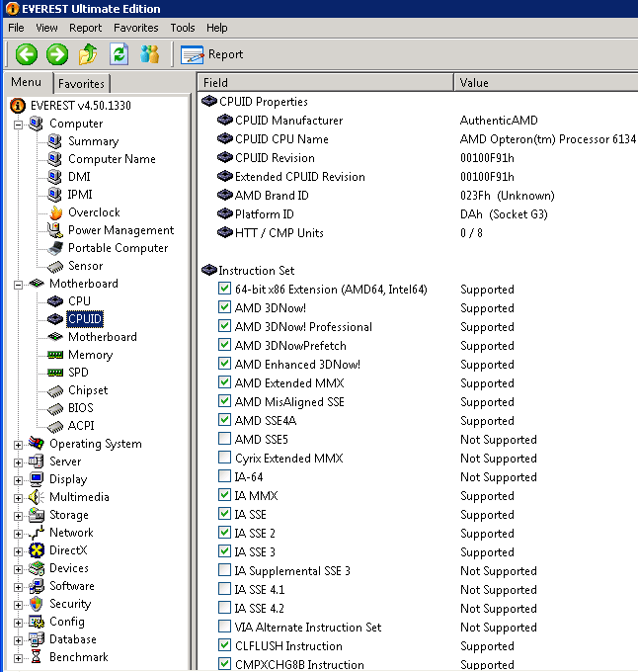Toggle the IA-64 checkbox
This screenshot has height=672, width=638.
224,476
